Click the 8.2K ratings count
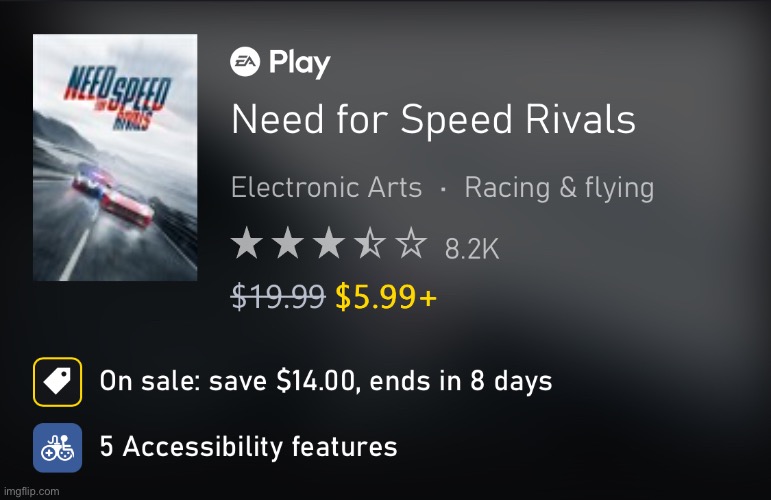The height and width of the screenshot is (500, 771). coord(471,247)
